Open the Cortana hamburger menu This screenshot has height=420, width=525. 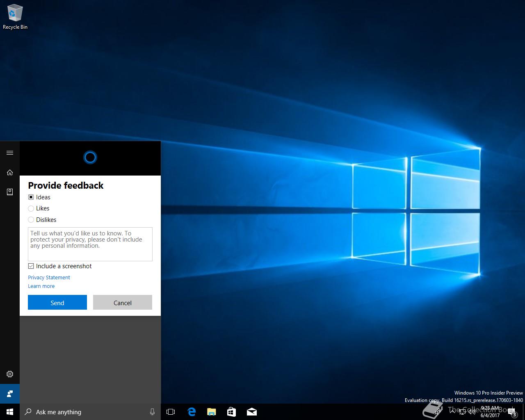(x=10, y=153)
